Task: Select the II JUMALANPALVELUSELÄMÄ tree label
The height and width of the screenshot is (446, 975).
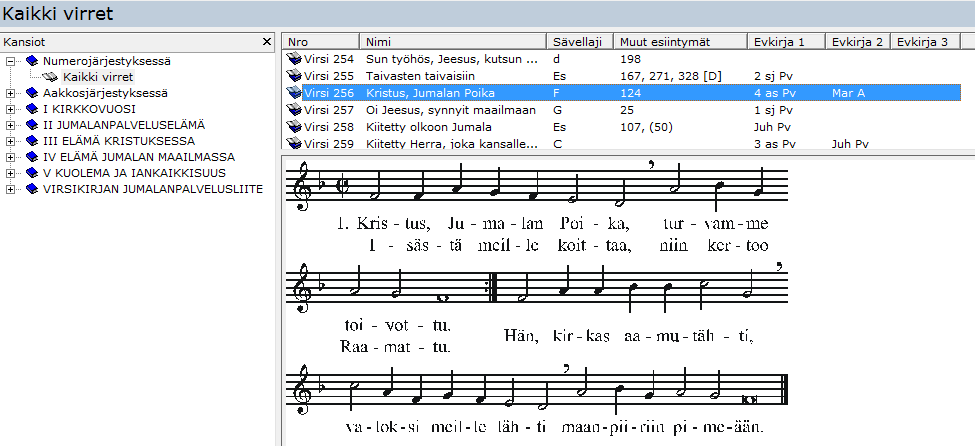Action: (124, 125)
